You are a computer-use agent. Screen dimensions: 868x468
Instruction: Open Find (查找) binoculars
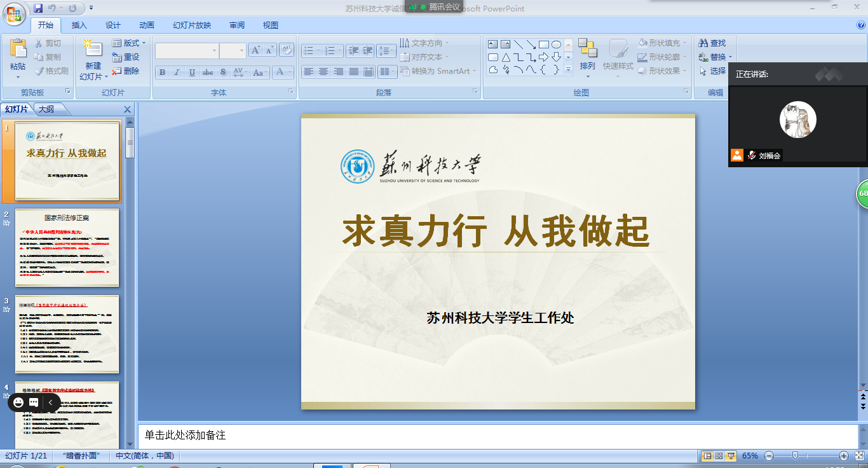point(712,43)
